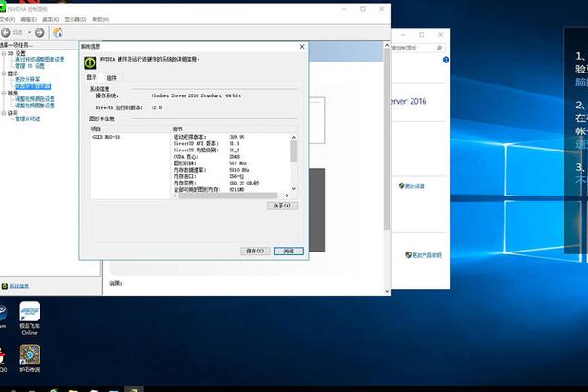The image size is (588, 392).
Task: Collapse the 视频 tree node
Action: (x=4, y=93)
